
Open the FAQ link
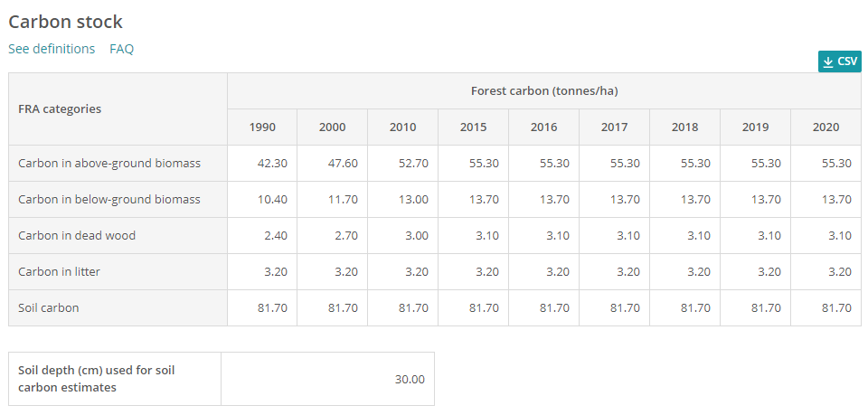(121, 49)
